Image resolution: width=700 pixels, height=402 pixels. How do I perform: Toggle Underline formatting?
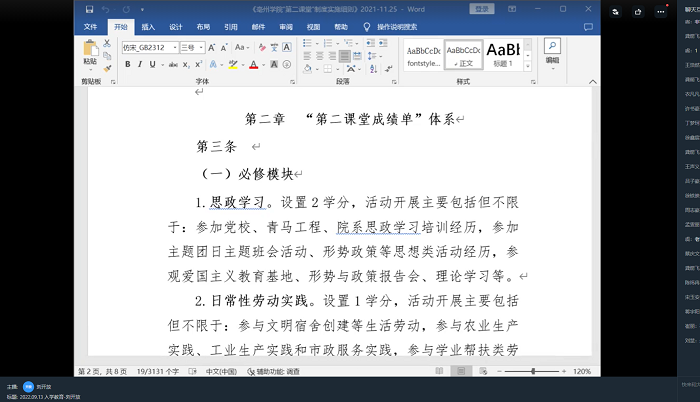click(152, 65)
